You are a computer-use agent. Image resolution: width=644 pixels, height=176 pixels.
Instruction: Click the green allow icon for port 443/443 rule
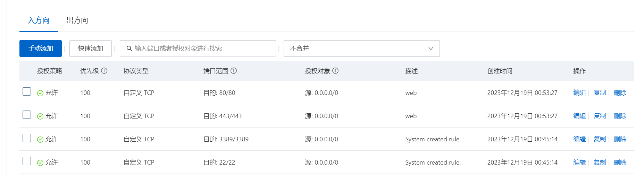pyautogui.click(x=40, y=116)
